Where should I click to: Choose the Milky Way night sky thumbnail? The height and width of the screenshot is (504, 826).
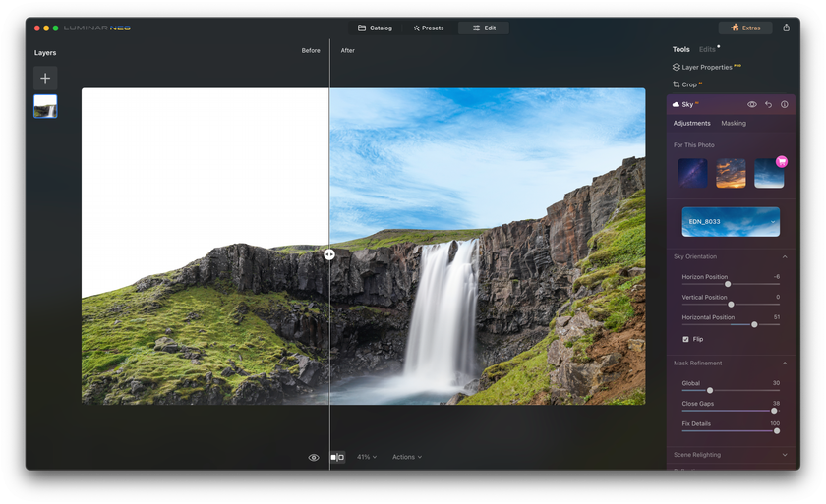pos(692,173)
